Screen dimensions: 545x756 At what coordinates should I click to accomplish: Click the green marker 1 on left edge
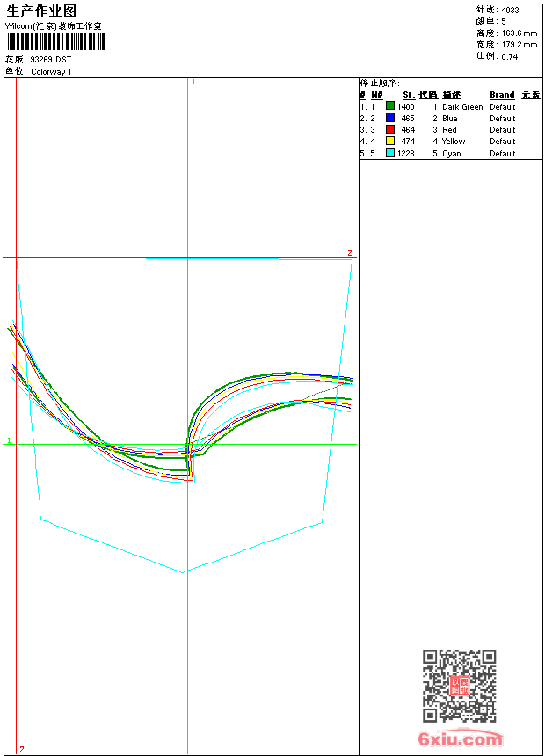9,440
